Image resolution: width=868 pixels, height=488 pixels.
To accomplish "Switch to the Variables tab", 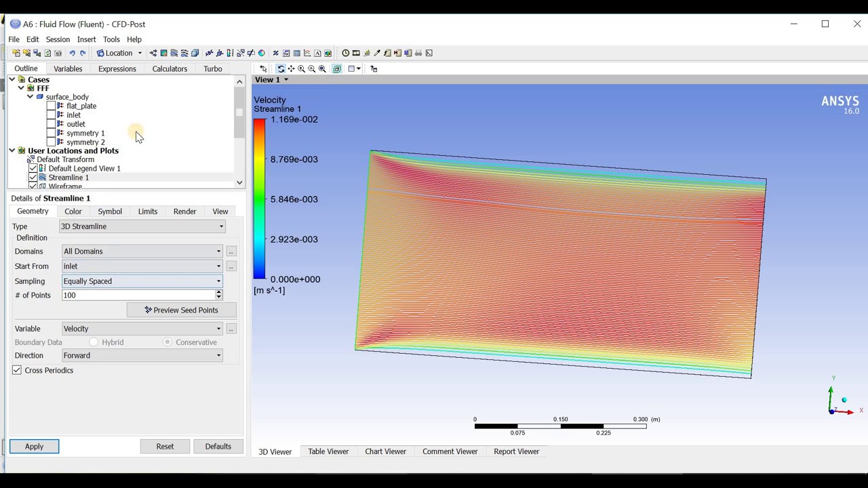I will (68, 68).
